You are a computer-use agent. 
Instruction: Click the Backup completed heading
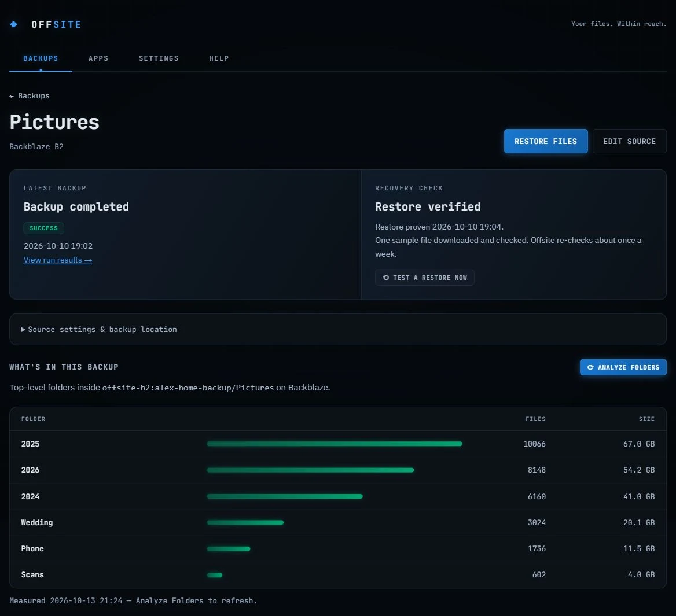(76, 206)
